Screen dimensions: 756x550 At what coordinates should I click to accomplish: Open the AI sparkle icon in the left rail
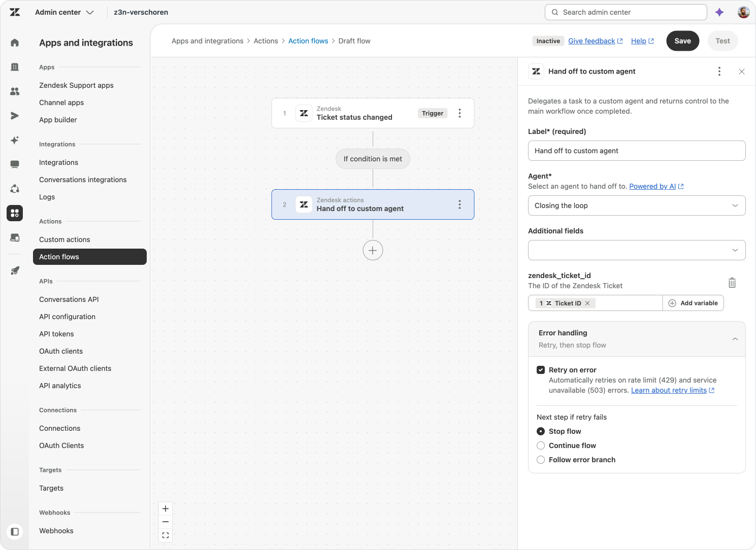[15, 140]
